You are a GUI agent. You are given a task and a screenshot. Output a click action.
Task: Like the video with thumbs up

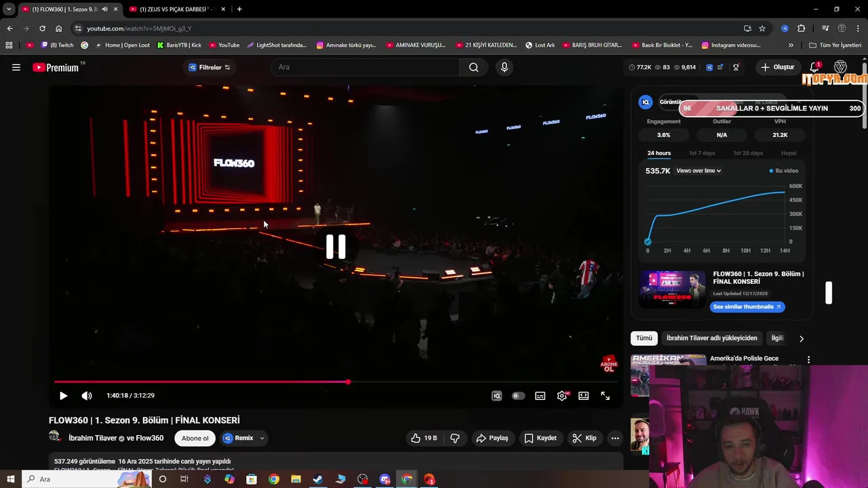(424, 439)
